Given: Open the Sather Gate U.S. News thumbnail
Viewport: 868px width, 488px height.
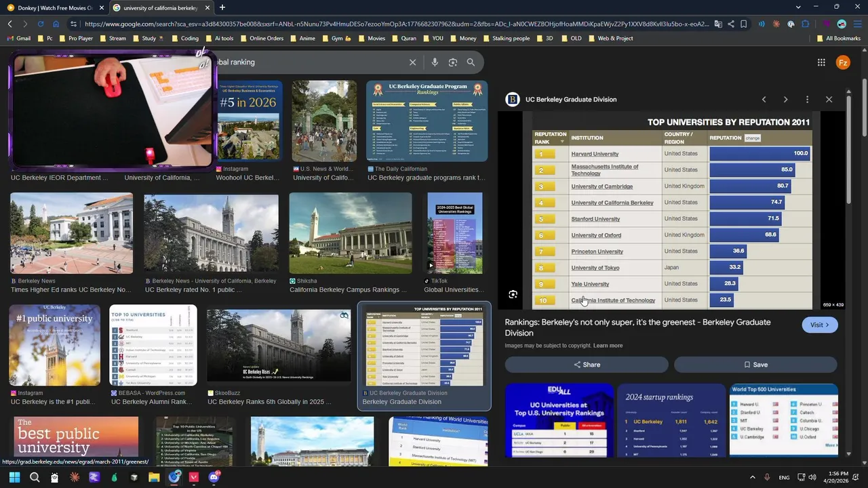Looking at the screenshot, I should point(324,121).
